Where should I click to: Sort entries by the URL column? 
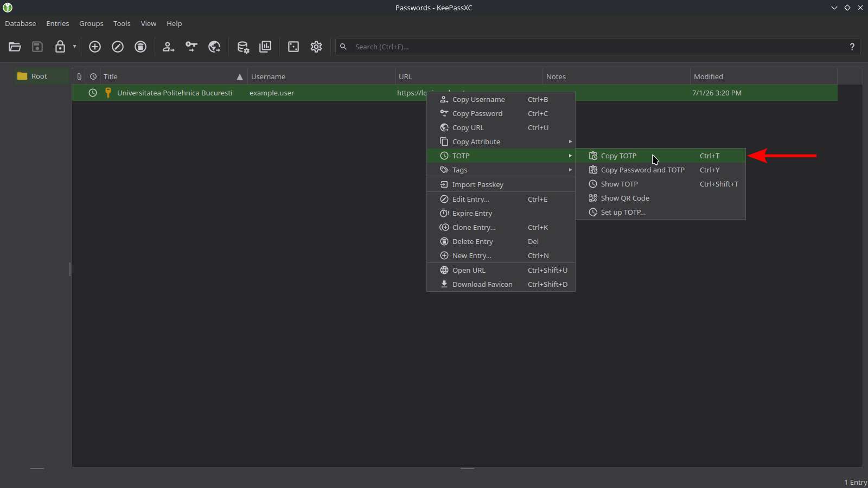tap(469, 76)
